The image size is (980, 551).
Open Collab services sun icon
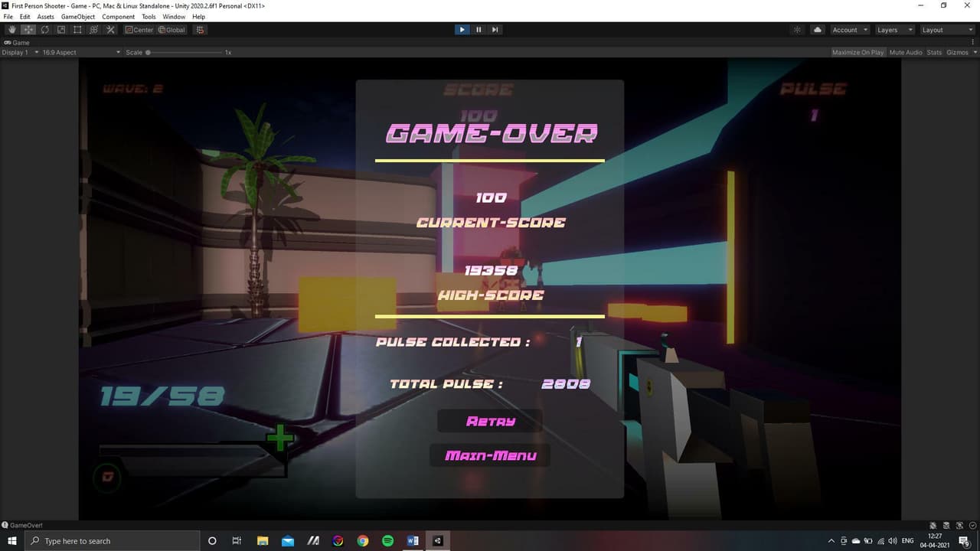click(x=797, y=30)
